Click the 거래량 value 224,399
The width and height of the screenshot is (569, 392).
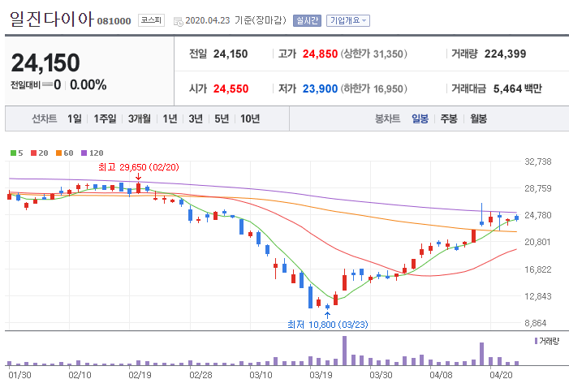click(x=505, y=54)
